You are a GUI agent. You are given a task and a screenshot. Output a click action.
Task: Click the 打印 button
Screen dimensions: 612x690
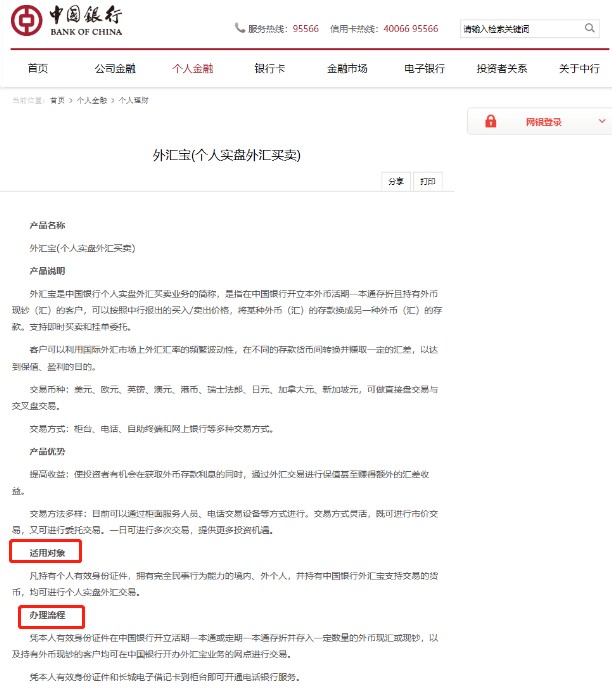(x=428, y=181)
